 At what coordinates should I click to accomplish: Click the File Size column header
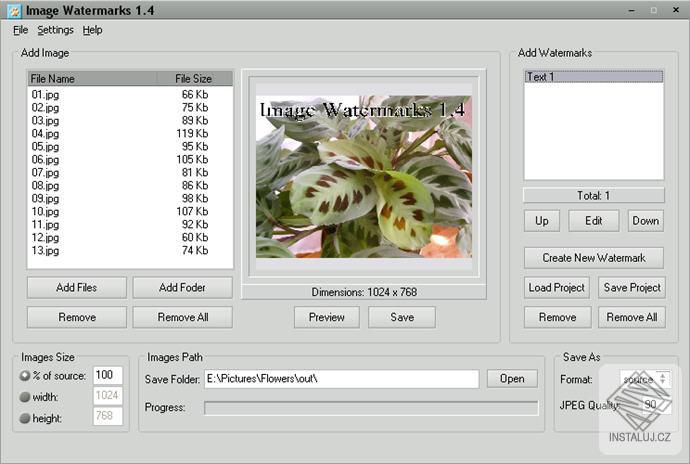click(195, 79)
